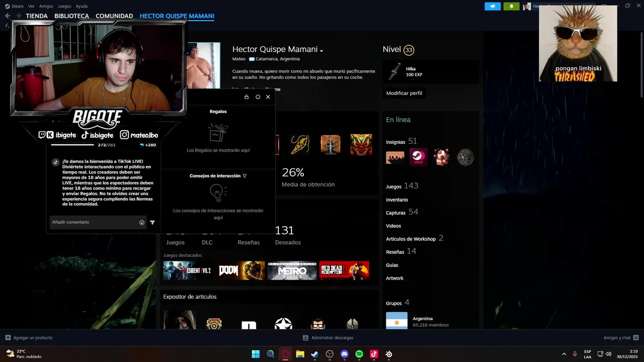644x362 pixels.
Task: Open Grupos 4 link
Action: tap(397, 303)
